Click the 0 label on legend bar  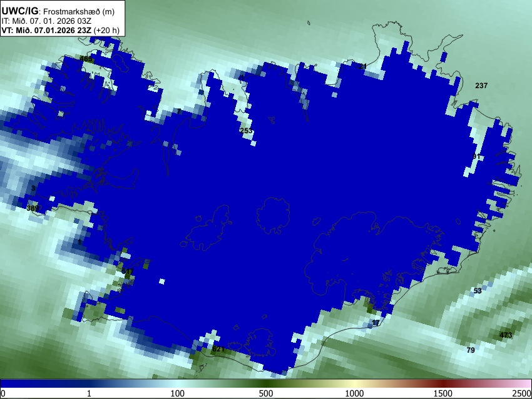tap(3, 393)
